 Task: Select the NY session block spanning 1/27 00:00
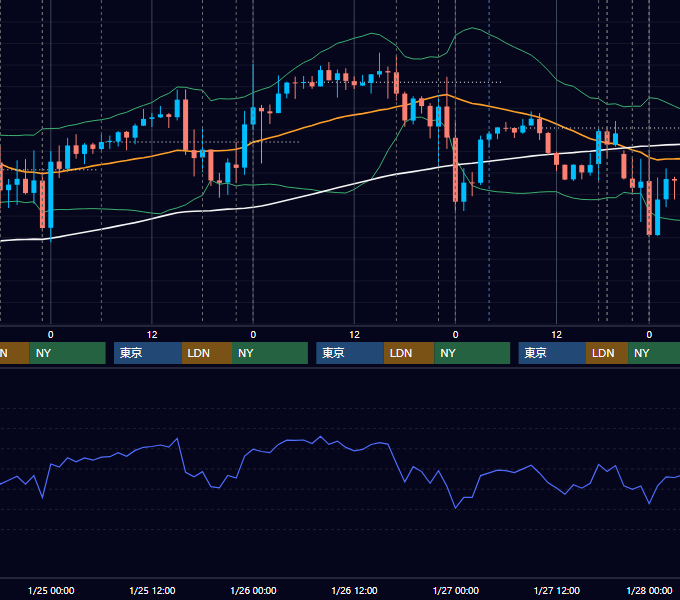tap(472, 353)
